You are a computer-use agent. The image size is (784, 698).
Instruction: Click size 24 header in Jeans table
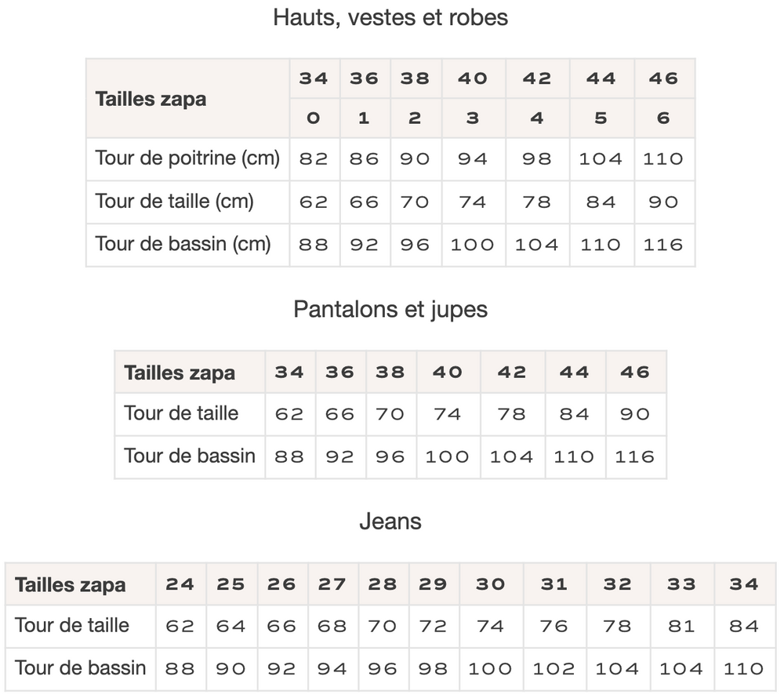tap(180, 584)
